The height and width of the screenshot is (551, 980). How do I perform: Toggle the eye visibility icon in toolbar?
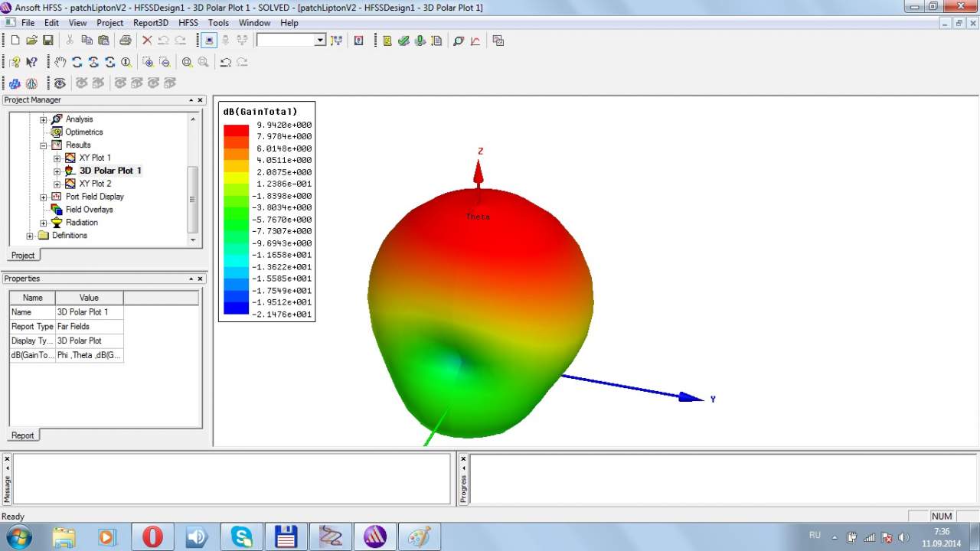(x=60, y=83)
